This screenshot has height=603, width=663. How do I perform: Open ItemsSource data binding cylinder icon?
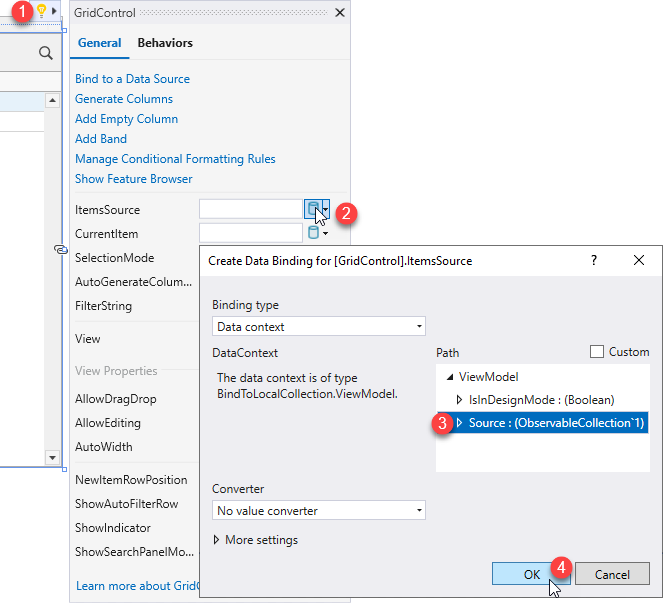coord(313,209)
